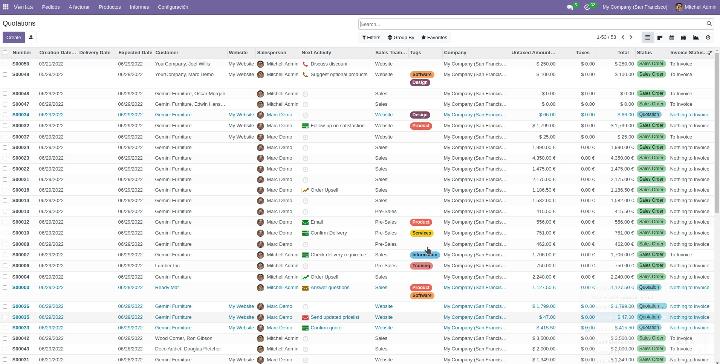Click My Website in Send updated pricelist row
The height and width of the screenshot is (364, 720).
[241, 317]
